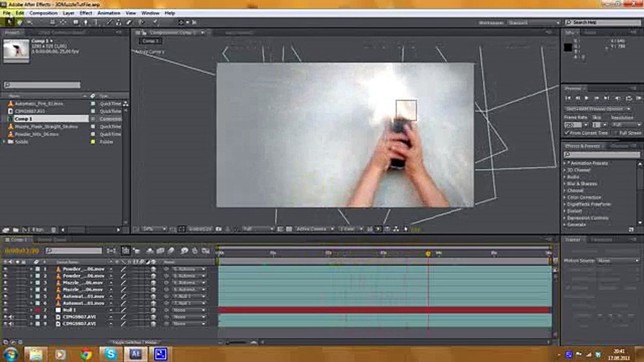Hide layer 3 Muzzle video eye toggle
The image size is (644, 362).
point(6,283)
